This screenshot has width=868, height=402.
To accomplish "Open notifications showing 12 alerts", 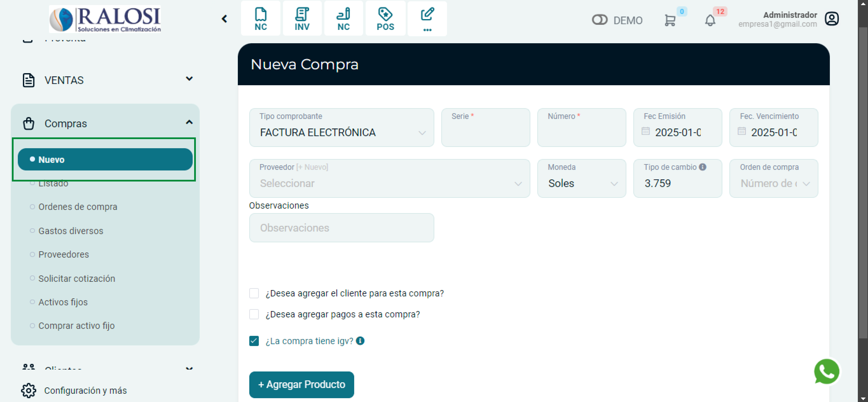I will (x=710, y=20).
